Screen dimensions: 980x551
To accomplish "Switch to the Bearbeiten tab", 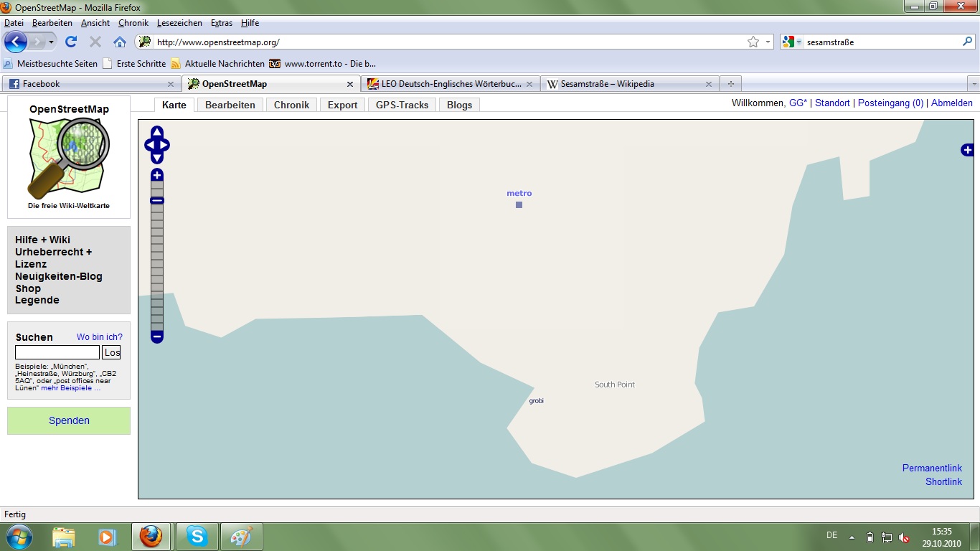I will [230, 105].
